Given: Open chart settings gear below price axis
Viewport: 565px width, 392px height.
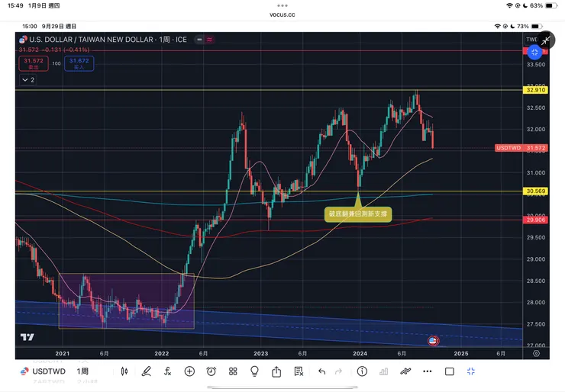Looking at the screenshot, I should click(536, 353).
